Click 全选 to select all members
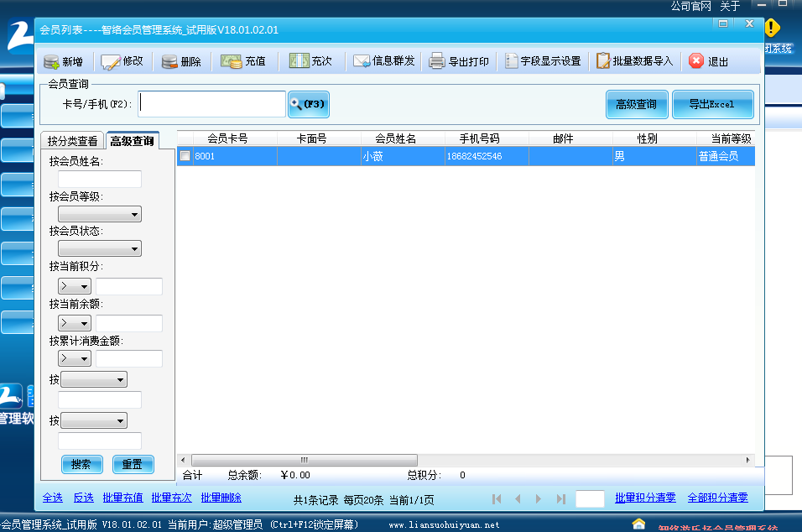 (52, 497)
